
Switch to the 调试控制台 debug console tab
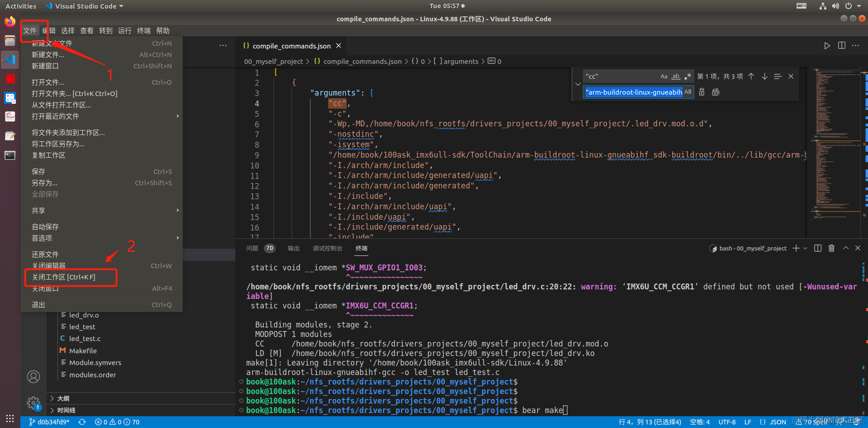328,248
